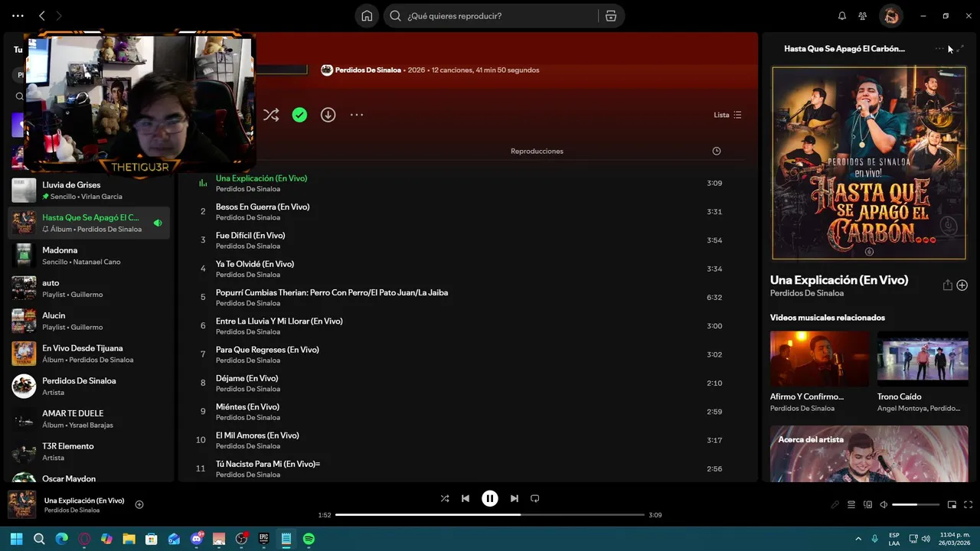The height and width of the screenshot is (551, 980).
Task: Go back with the left arrow
Action: point(42,16)
